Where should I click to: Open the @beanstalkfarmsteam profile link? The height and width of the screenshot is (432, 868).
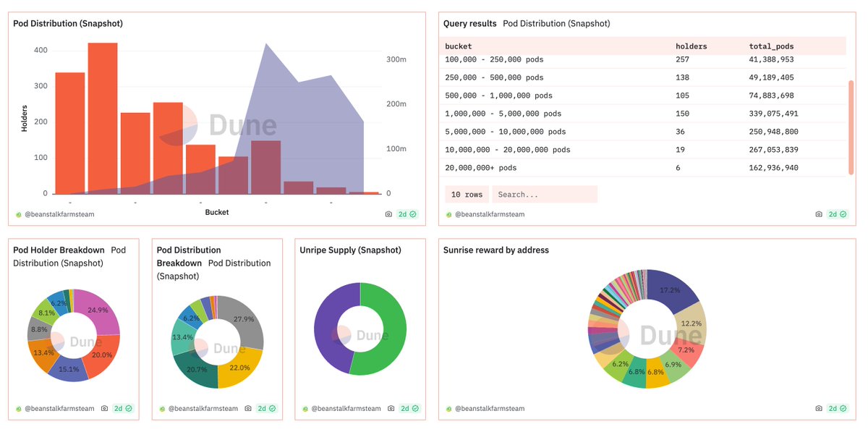pos(59,214)
